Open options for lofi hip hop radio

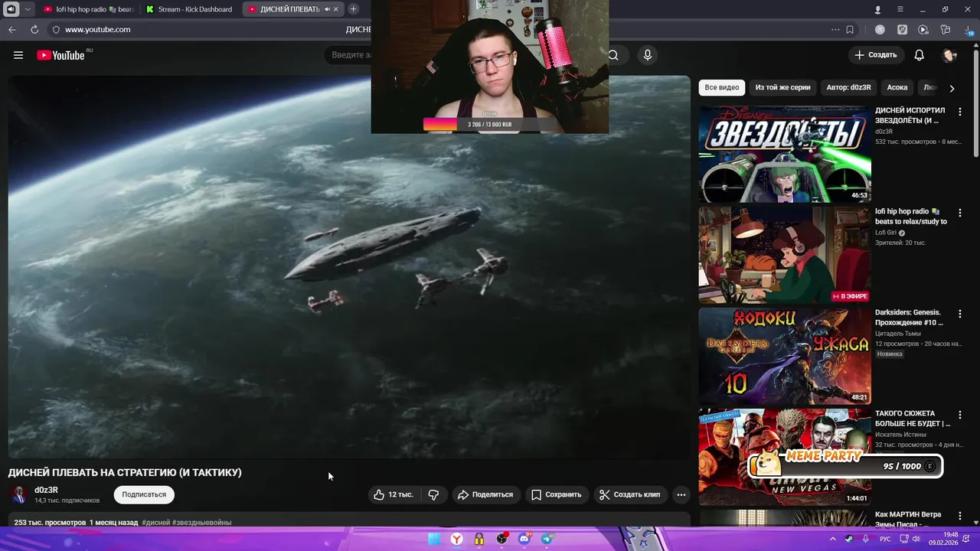[x=960, y=213]
